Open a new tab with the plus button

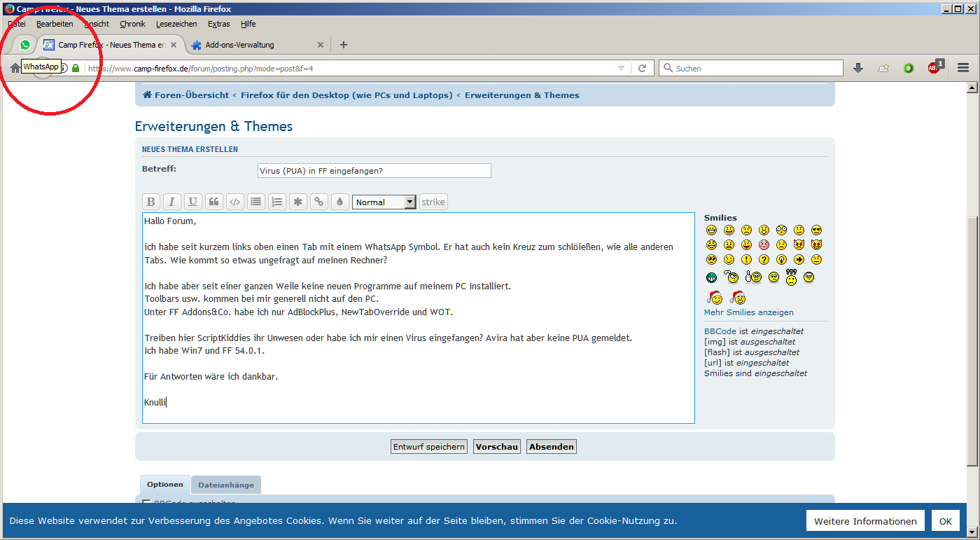coord(343,45)
